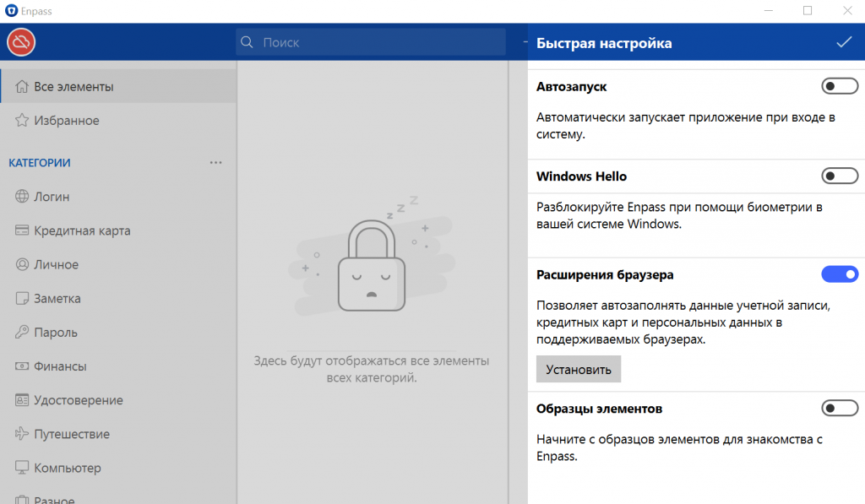Click the Избранное star icon
The width and height of the screenshot is (865, 504).
point(22,120)
